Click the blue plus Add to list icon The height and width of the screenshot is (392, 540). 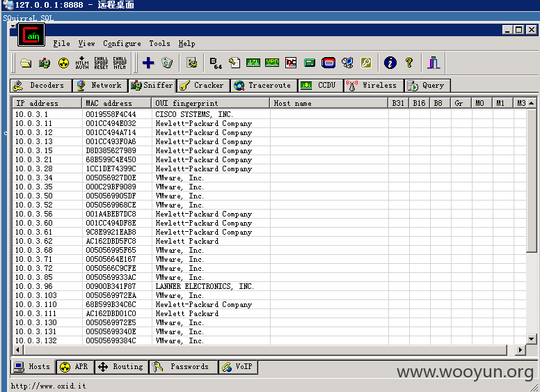click(148, 63)
